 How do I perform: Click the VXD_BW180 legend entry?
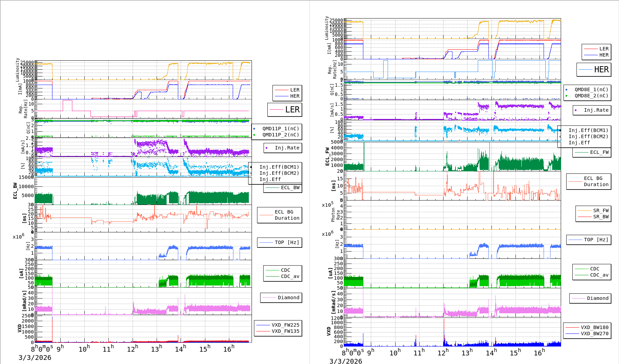coord(594,327)
